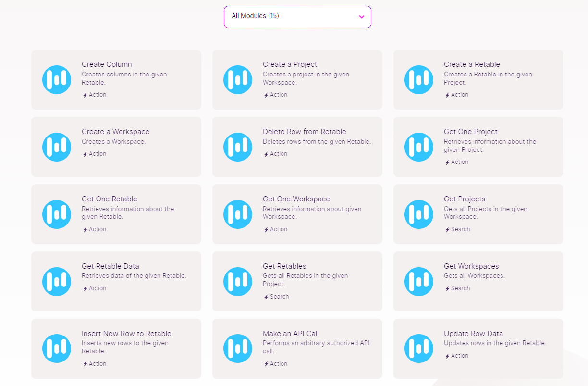
Task: Click the Retable icon beside Create Column
Action: click(57, 80)
